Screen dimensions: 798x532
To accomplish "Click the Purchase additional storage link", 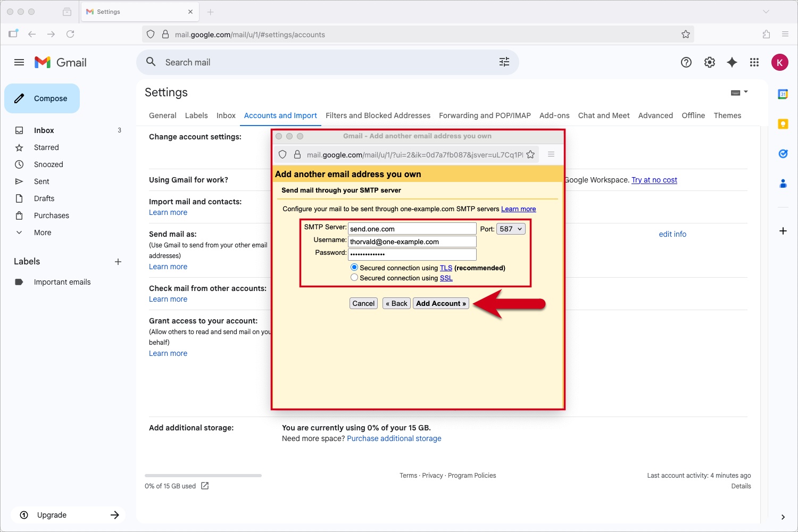I will point(394,438).
